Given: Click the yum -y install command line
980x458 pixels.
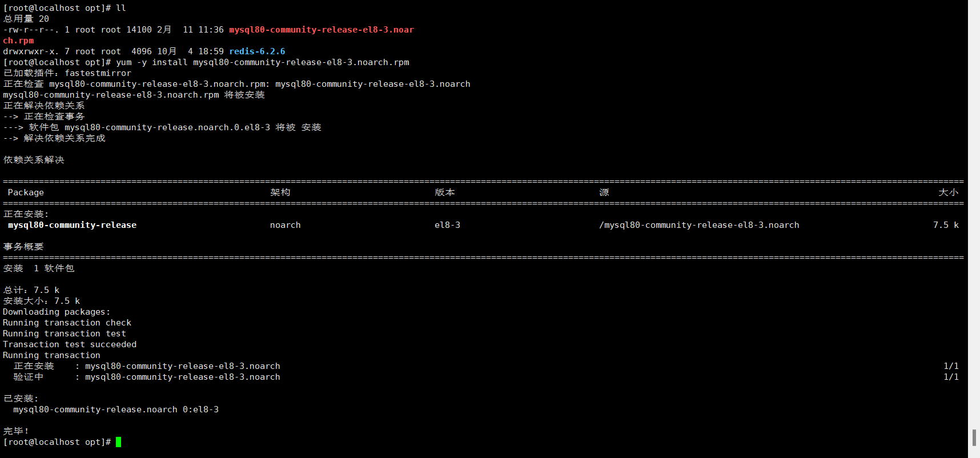Looking at the screenshot, I should pyautogui.click(x=263, y=62).
